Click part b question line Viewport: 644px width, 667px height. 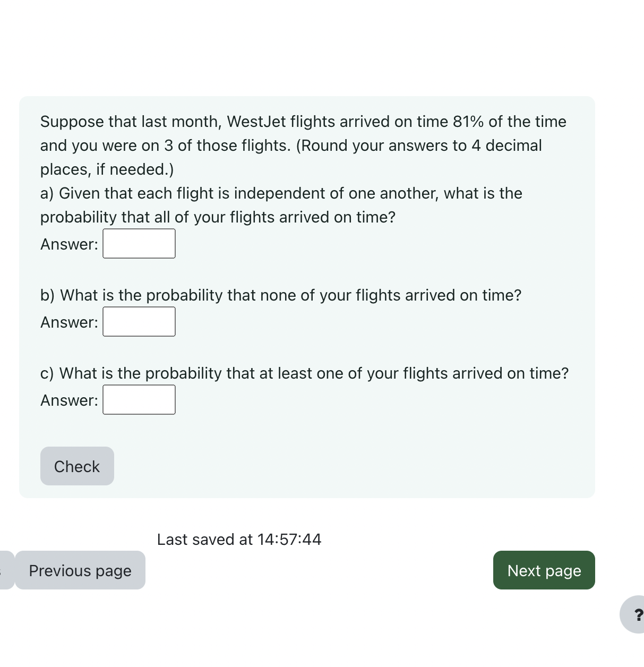coord(280,295)
